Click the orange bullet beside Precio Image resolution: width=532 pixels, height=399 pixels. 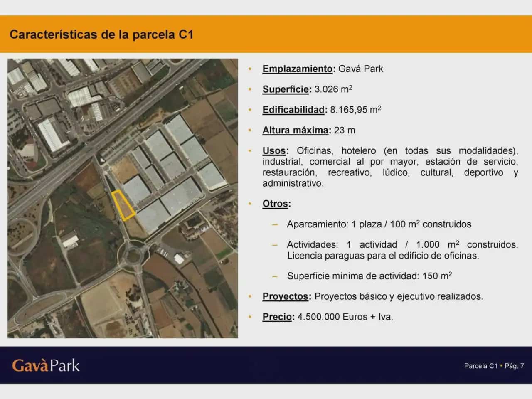click(x=250, y=317)
